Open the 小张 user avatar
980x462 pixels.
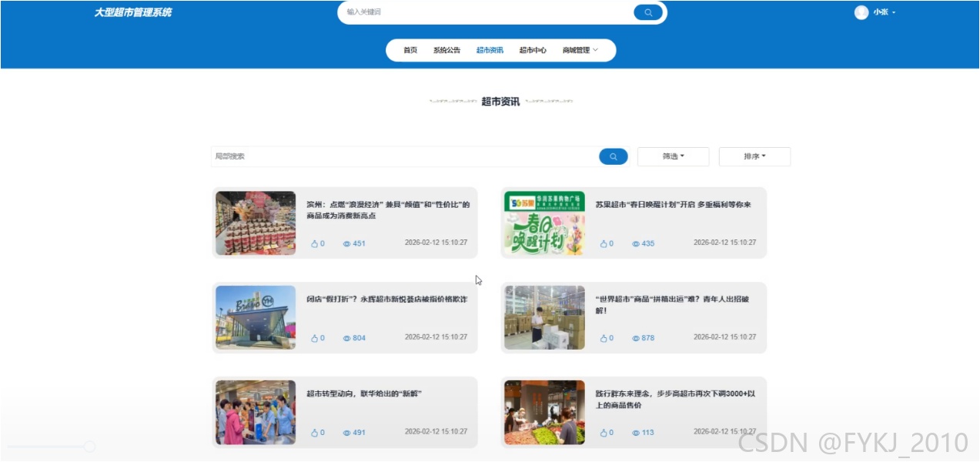click(x=861, y=12)
